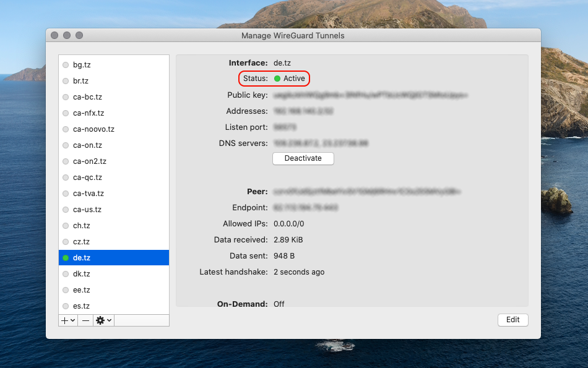Click the gray dot beside cz.tz
Viewport: 588px width, 368px height.
[66, 242]
